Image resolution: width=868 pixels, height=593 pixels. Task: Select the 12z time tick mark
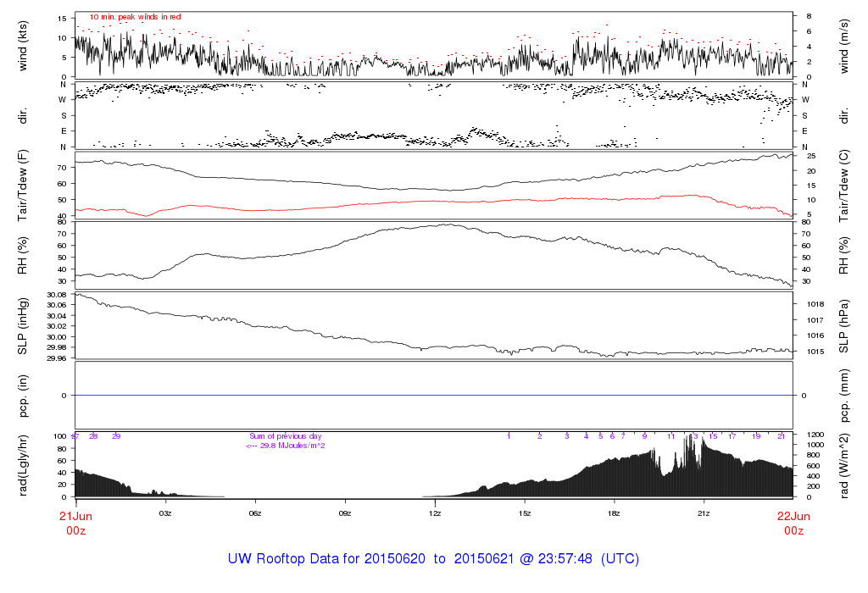pyautogui.click(x=435, y=513)
